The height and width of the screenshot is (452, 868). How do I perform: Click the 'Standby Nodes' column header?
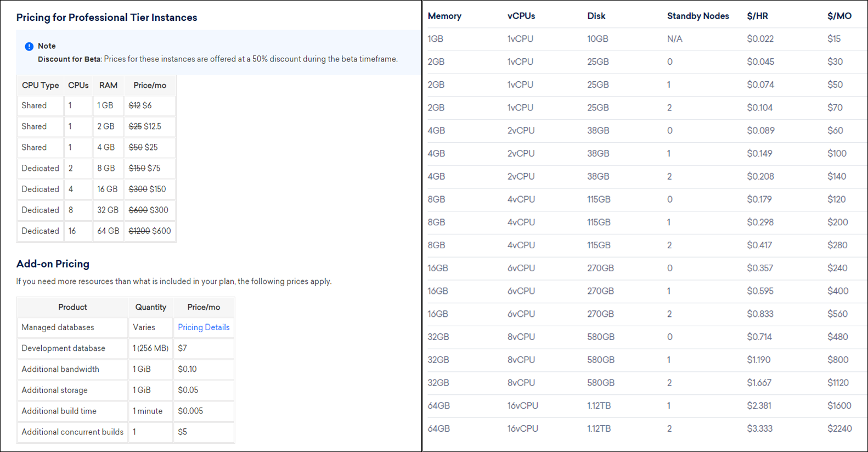click(x=698, y=16)
